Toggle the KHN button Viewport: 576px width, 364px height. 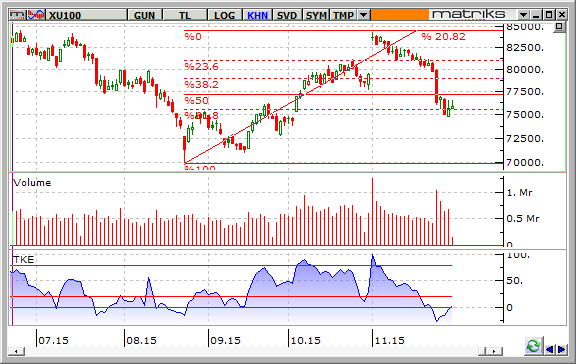click(x=257, y=15)
